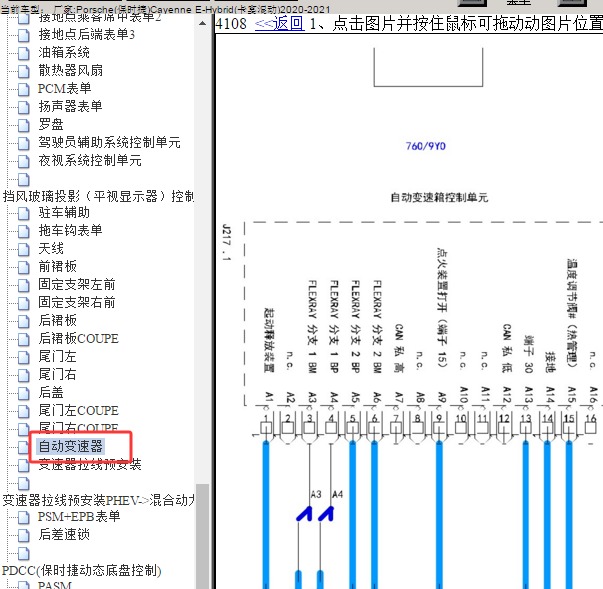Select the highlighted 自动变速器 entry

pyautogui.click(x=70, y=446)
